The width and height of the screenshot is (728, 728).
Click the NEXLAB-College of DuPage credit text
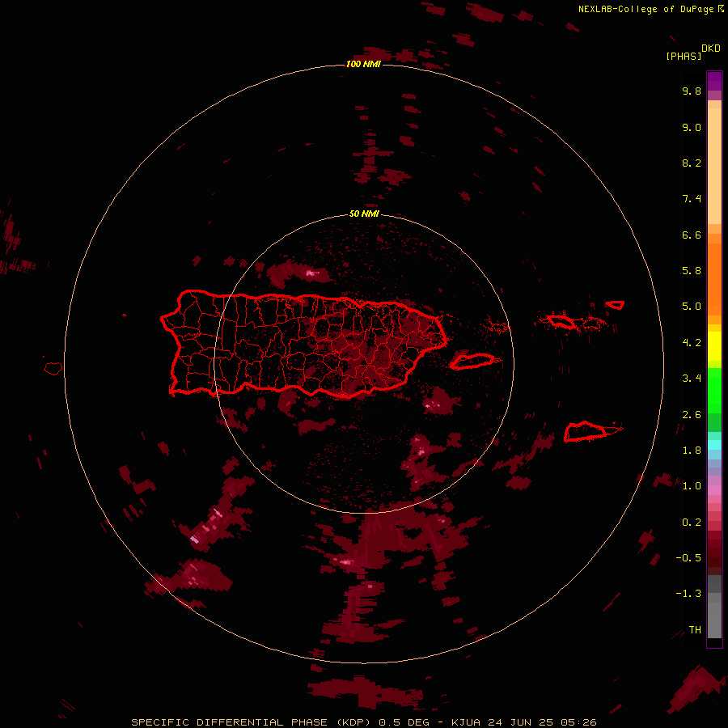(x=651, y=9)
